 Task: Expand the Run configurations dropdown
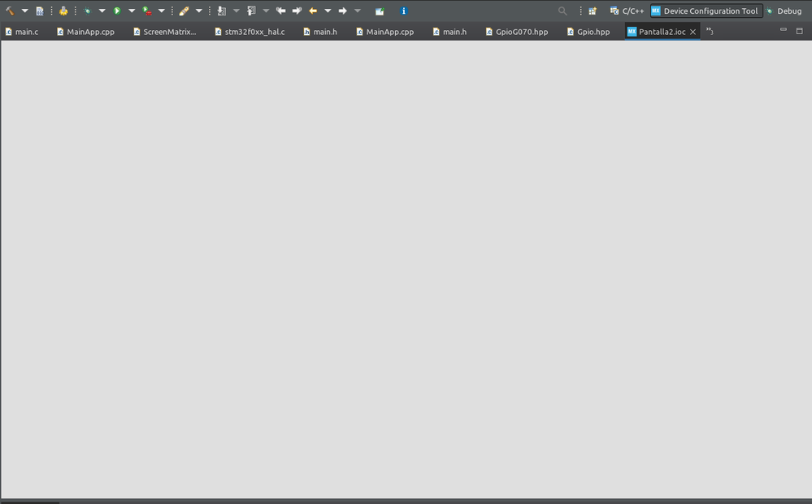[132, 11]
